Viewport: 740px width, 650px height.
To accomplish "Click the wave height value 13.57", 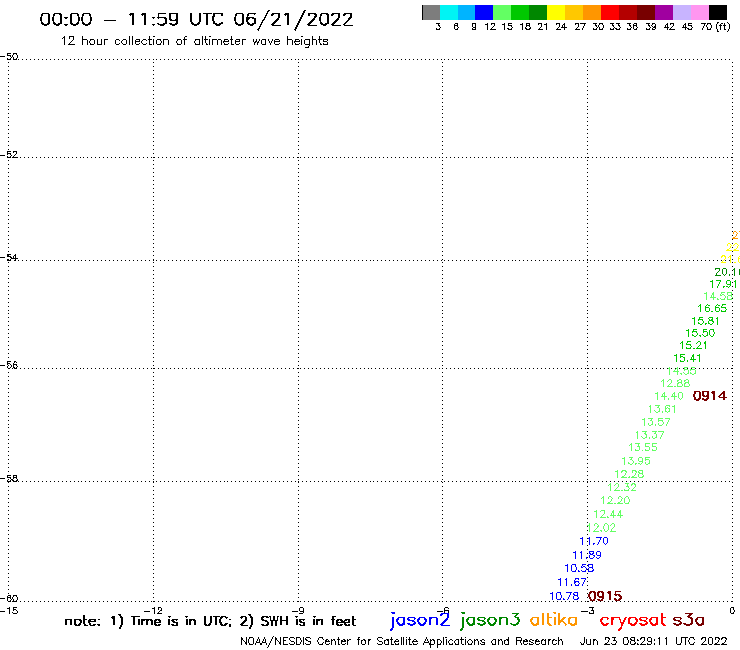I will (656, 422).
